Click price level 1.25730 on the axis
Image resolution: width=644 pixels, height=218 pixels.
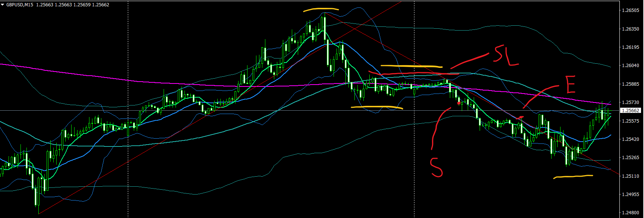click(x=631, y=102)
